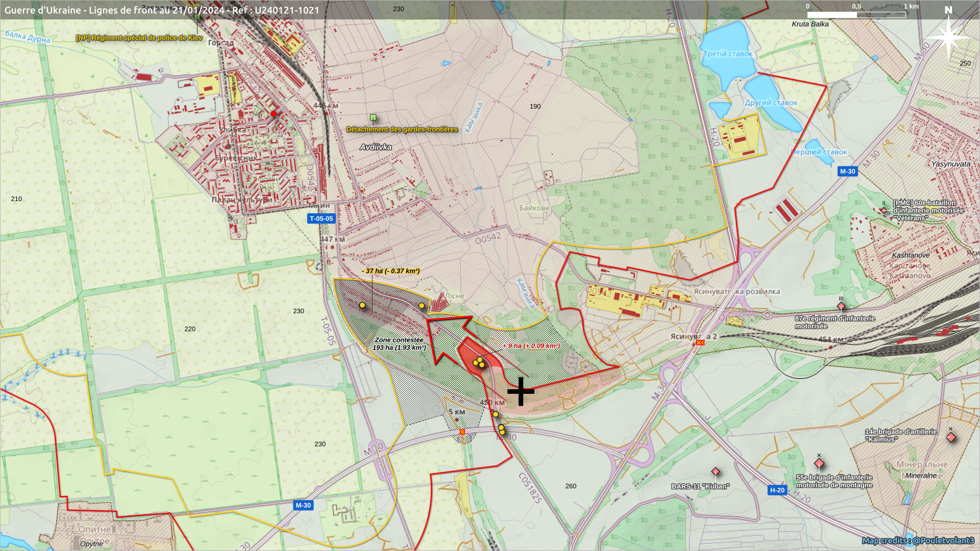Click the H-20 blue road shield
Screen dimensions: 980x551
[777, 490]
